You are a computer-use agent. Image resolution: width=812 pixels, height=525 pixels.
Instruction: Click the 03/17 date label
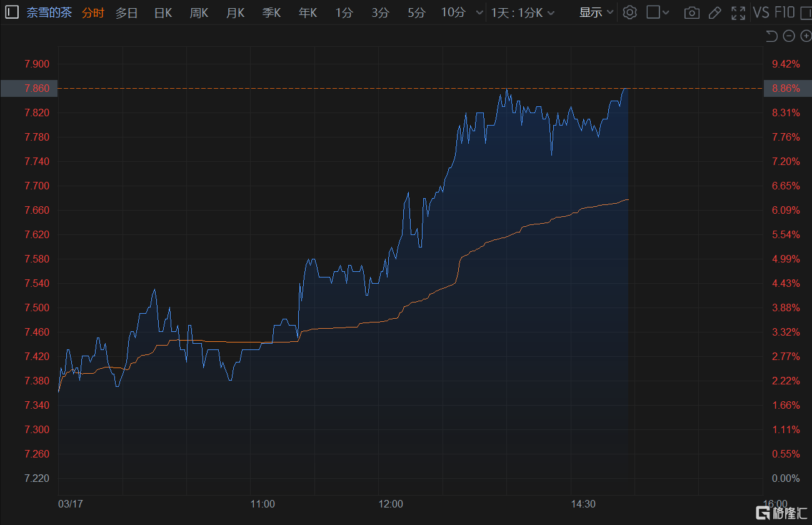pyautogui.click(x=70, y=504)
